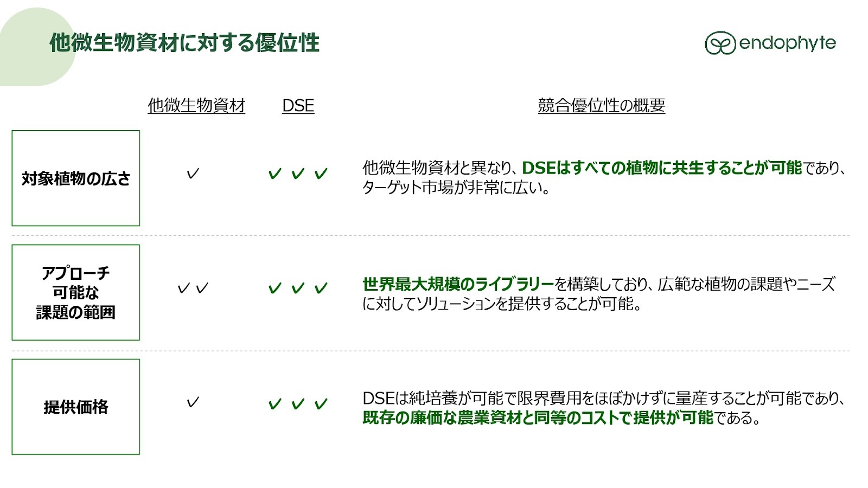Click the middle green DSE checkmark in アプローチ row

coord(298,288)
